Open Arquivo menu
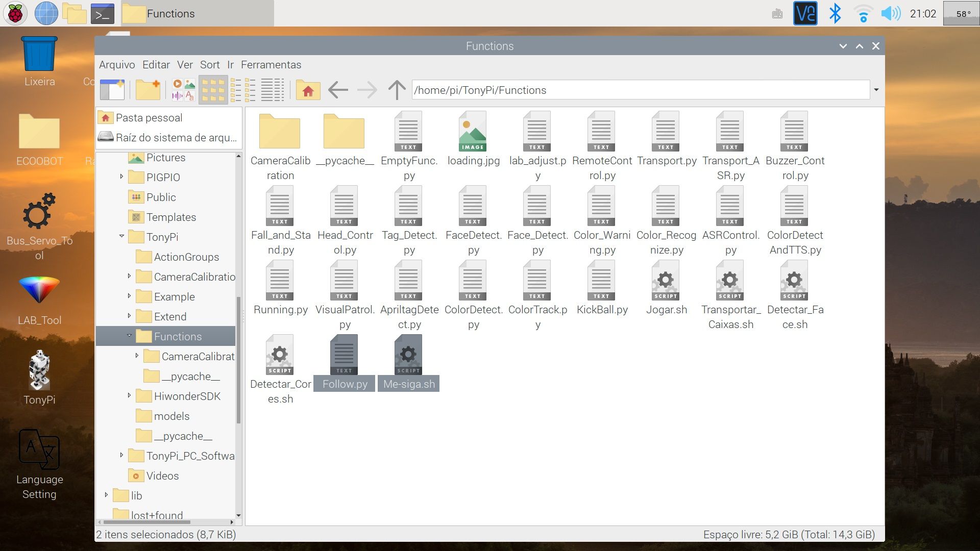Screen dimensions: 980x551 coord(117,65)
